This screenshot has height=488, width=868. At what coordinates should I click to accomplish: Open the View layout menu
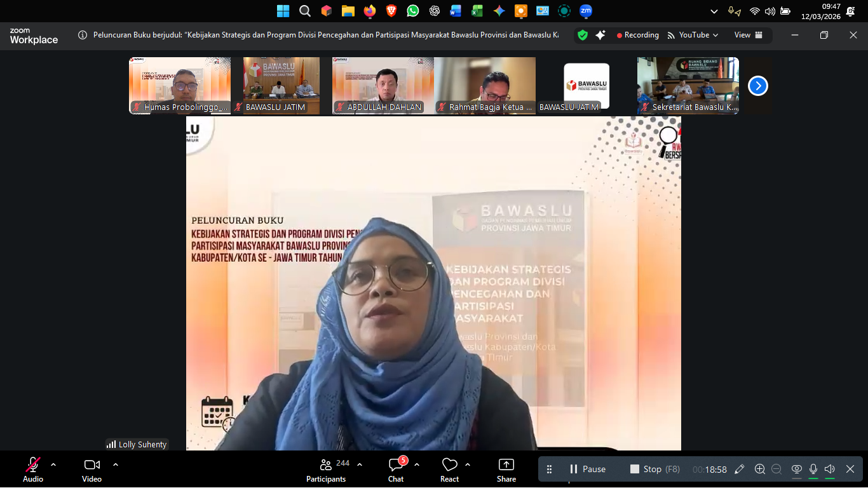click(x=748, y=35)
